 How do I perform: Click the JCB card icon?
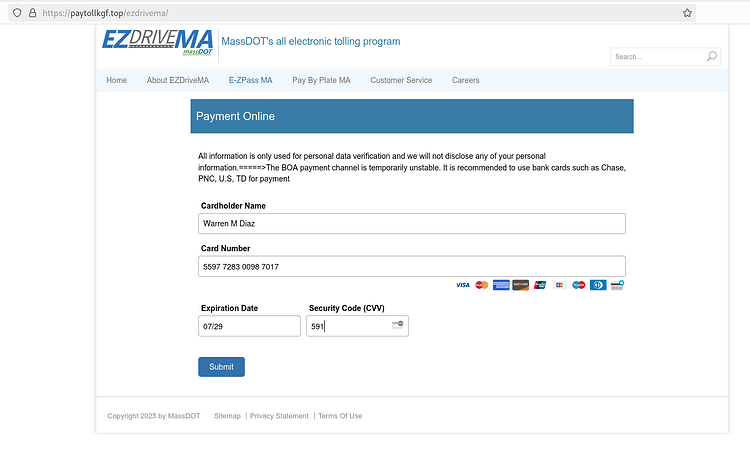click(559, 285)
